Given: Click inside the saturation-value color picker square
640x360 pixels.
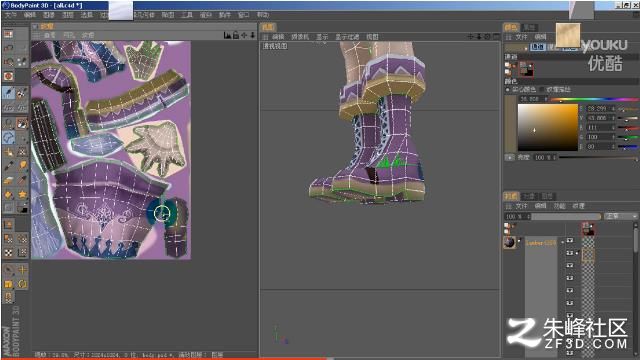Looking at the screenshot, I should pyautogui.click(x=548, y=127).
